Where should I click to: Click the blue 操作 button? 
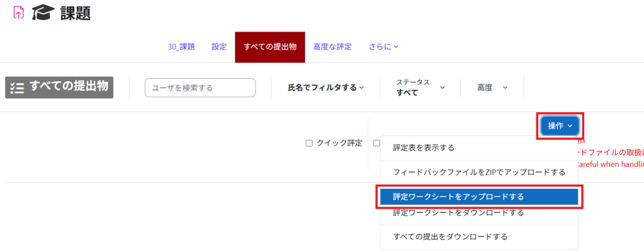click(x=560, y=127)
